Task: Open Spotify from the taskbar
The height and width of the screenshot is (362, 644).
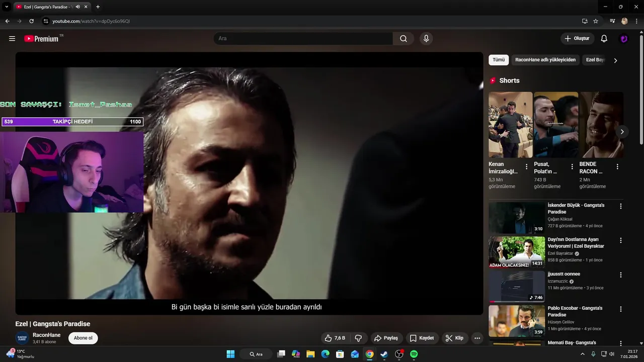Action: (x=414, y=354)
